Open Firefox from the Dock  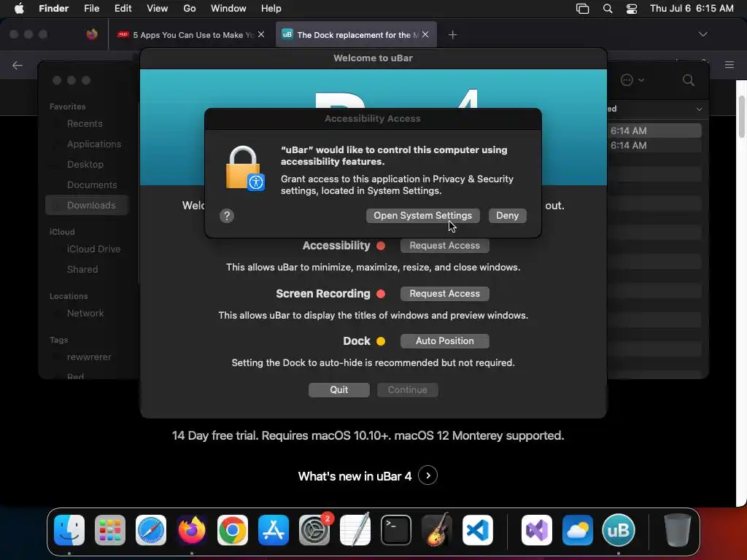click(x=192, y=530)
